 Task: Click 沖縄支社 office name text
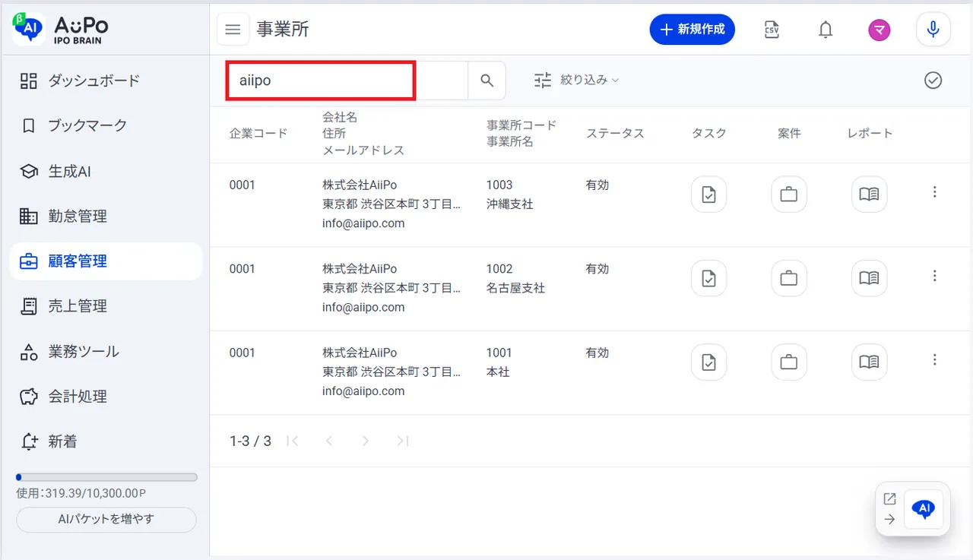(x=510, y=204)
